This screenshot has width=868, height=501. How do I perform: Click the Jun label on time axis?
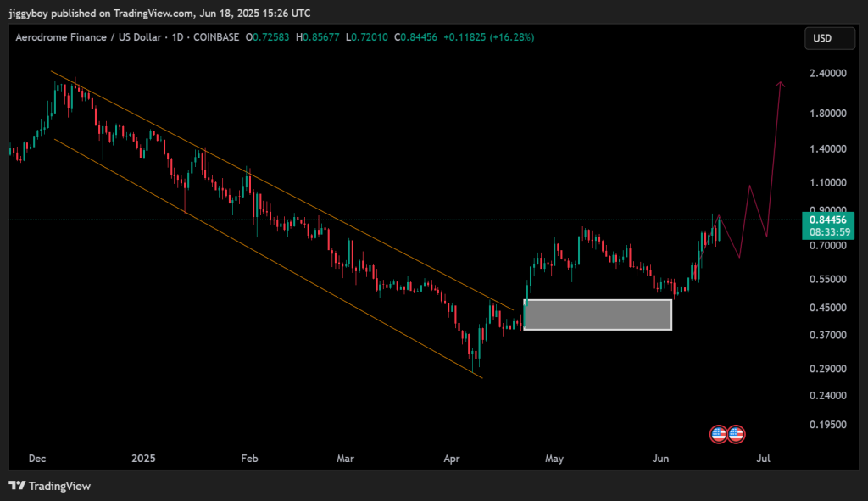[660, 459]
